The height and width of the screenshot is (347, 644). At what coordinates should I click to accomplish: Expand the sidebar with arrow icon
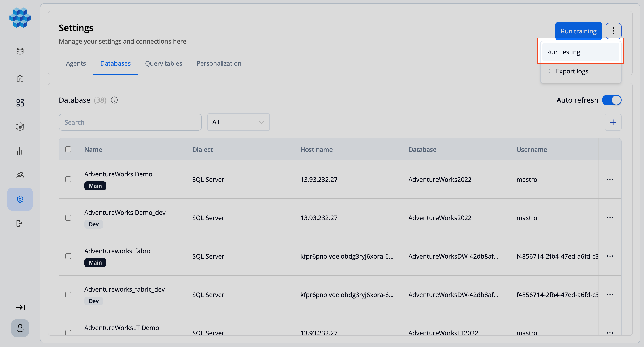click(20, 307)
